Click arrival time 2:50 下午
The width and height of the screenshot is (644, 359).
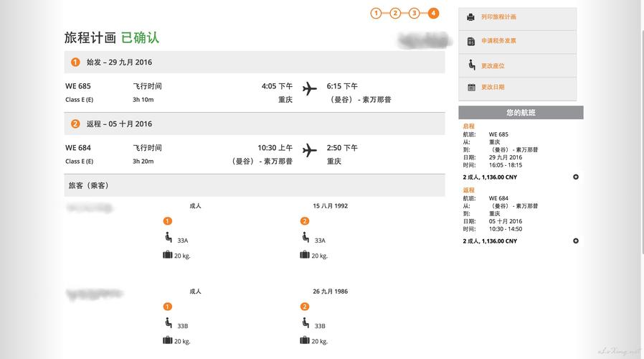tap(342, 148)
